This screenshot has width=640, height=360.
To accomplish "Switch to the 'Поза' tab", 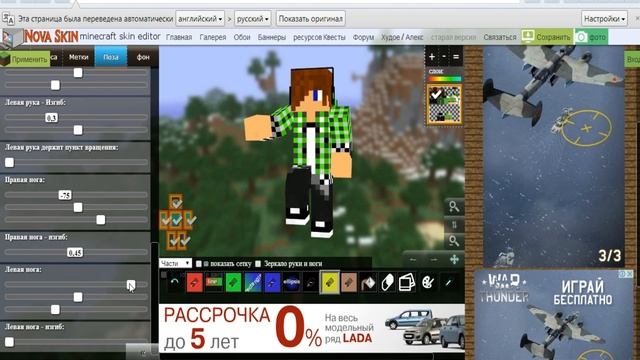I will click(111, 57).
